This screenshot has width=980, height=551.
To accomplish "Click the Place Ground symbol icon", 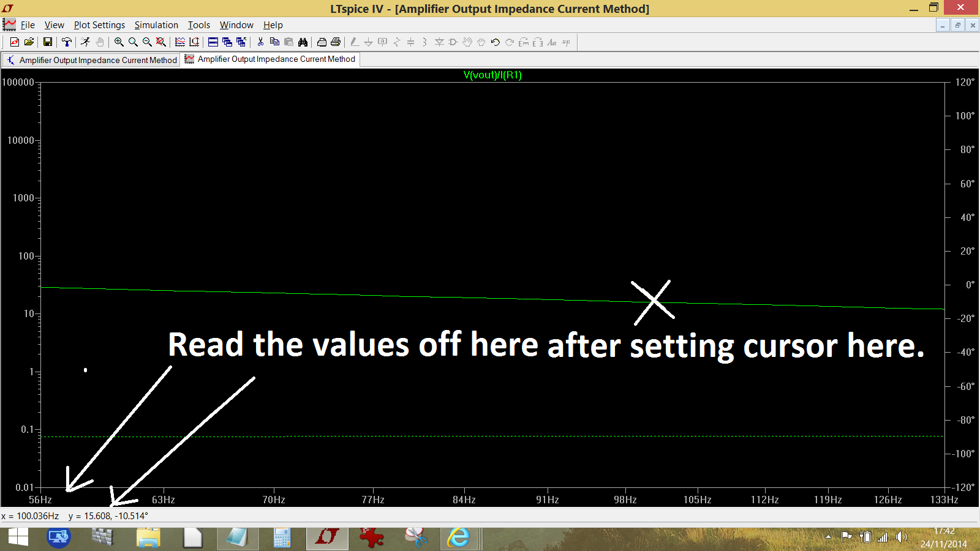I will tap(368, 42).
